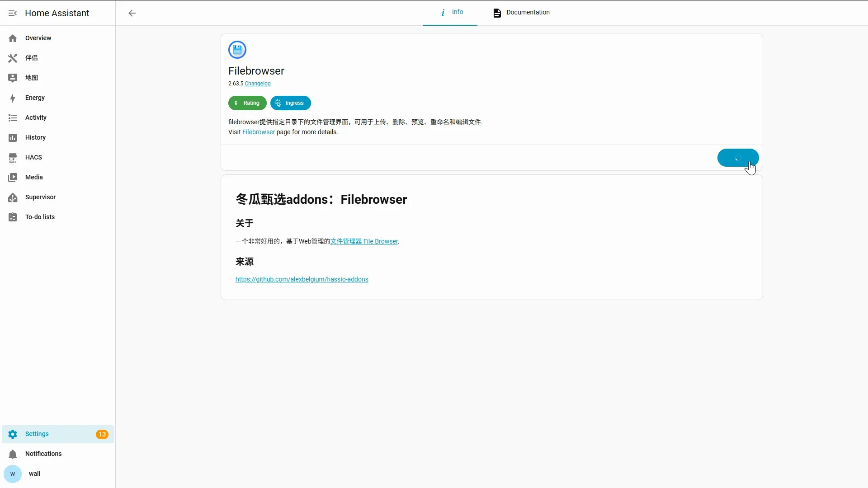Click the Info tab icon

click(x=443, y=13)
